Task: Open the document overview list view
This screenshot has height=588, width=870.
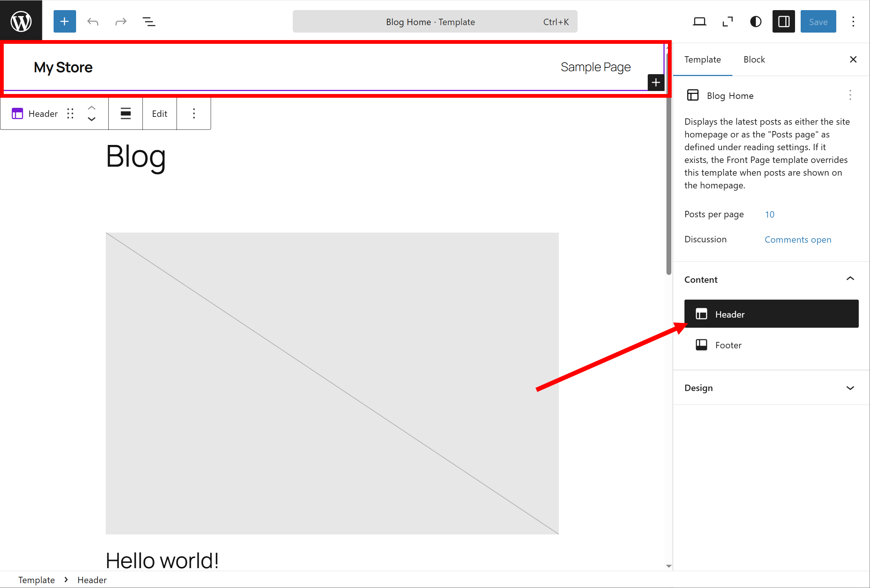Action: [149, 22]
